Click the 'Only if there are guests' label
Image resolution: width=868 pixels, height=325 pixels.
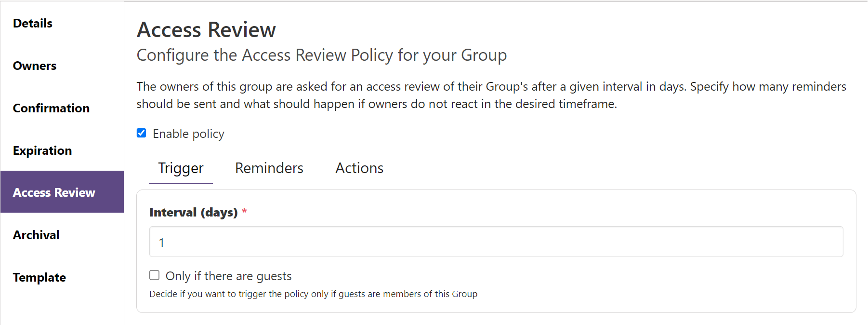pos(229,275)
